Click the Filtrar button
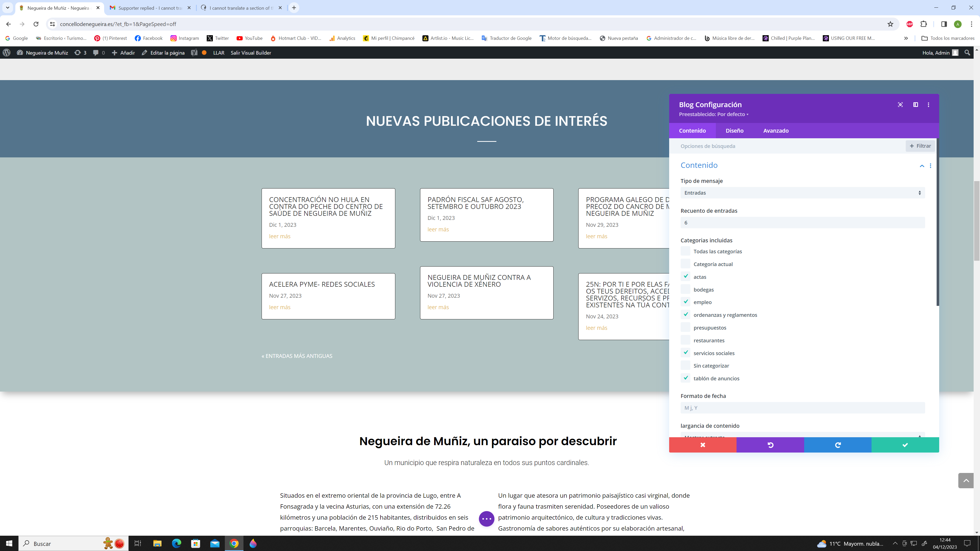Image resolution: width=980 pixels, height=551 pixels. point(920,146)
